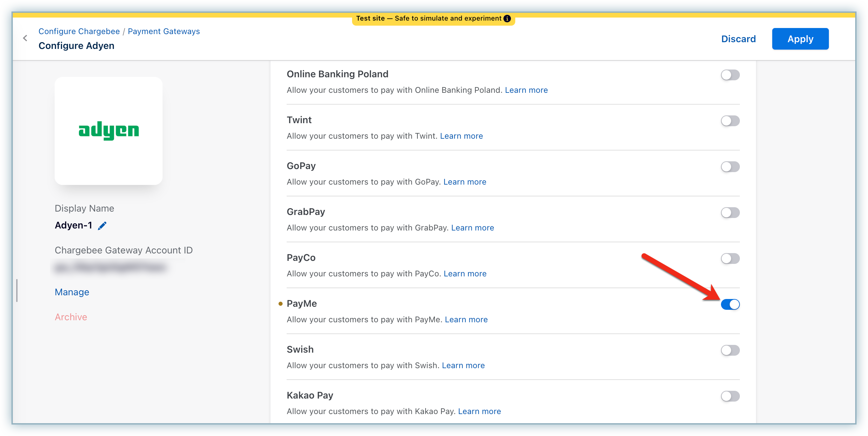
Task: Click the Swish heading text
Action: click(300, 350)
